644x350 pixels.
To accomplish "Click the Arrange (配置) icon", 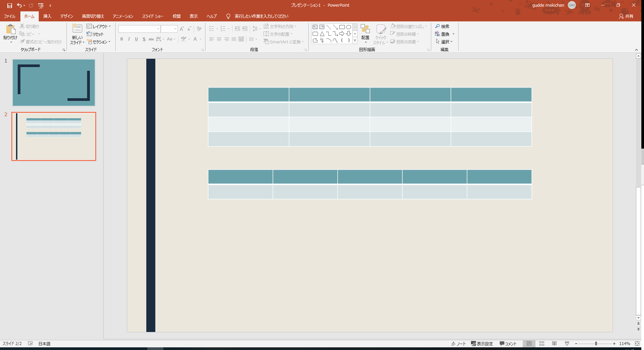I will click(365, 30).
